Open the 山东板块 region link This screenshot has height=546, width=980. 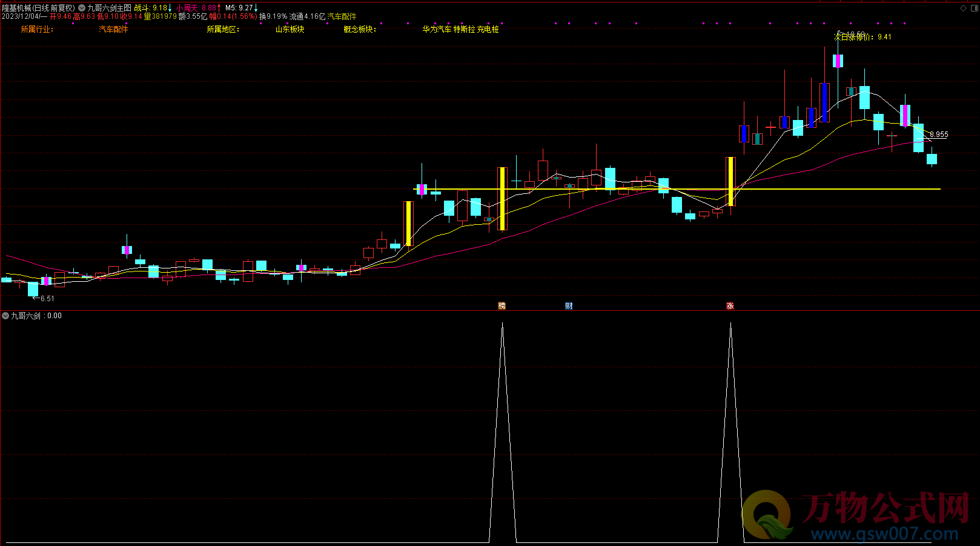point(290,29)
